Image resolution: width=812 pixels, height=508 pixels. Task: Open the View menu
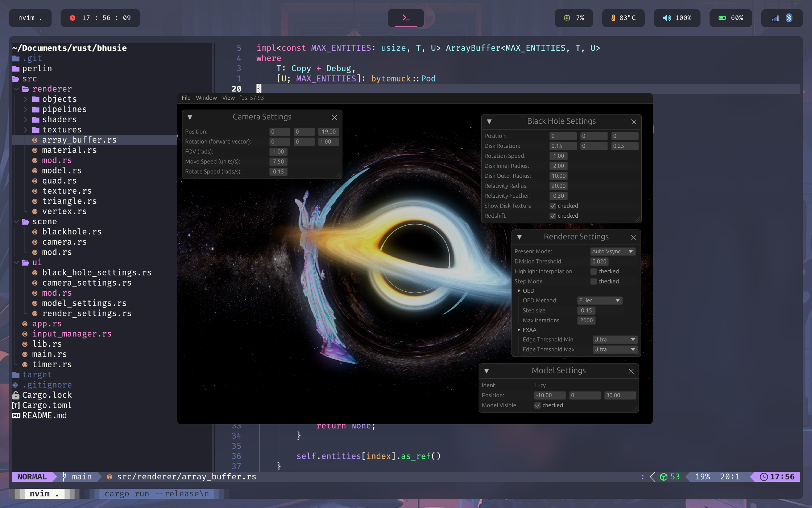coord(228,98)
